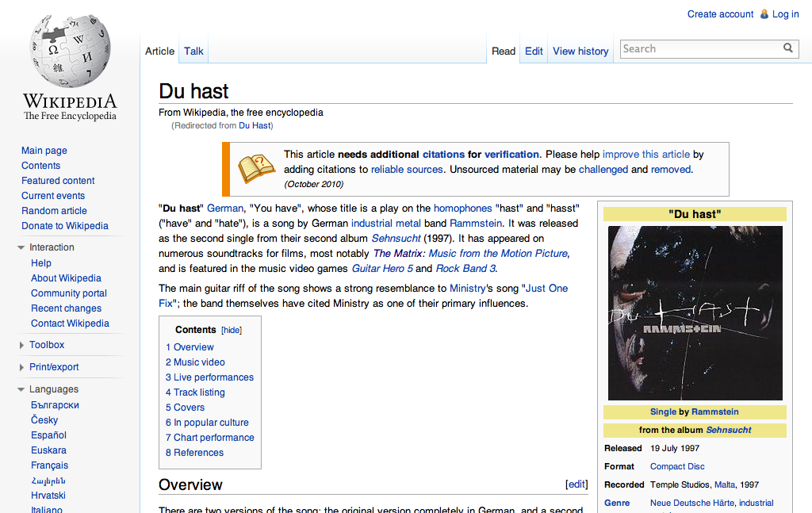Screen dimensions: 812x513
Task: Switch to the Article tab
Action: 159,52
